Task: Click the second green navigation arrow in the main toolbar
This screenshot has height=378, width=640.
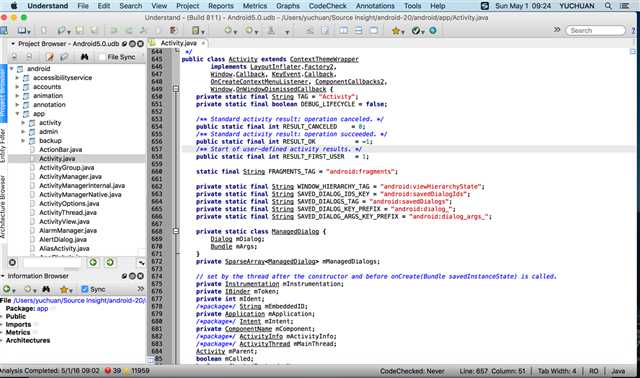Action: [x=249, y=31]
